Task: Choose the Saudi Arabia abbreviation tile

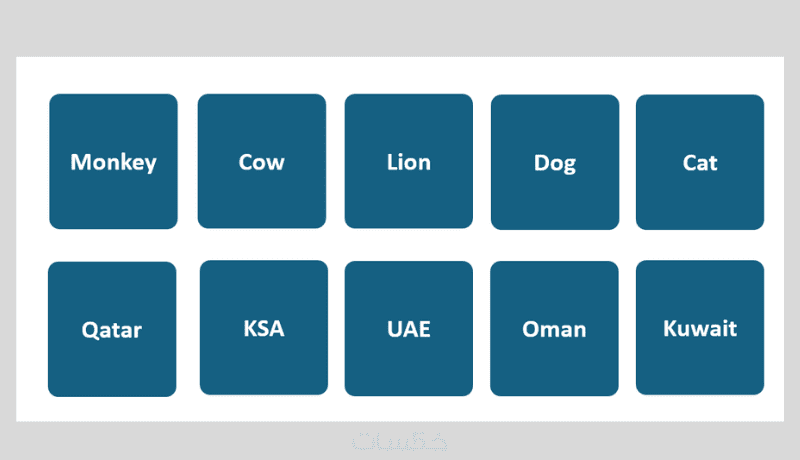Action: 263,328
